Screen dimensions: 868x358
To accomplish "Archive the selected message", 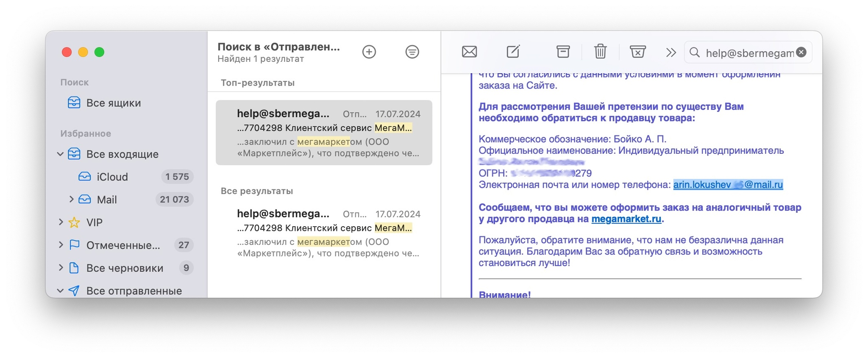I will click(x=563, y=52).
